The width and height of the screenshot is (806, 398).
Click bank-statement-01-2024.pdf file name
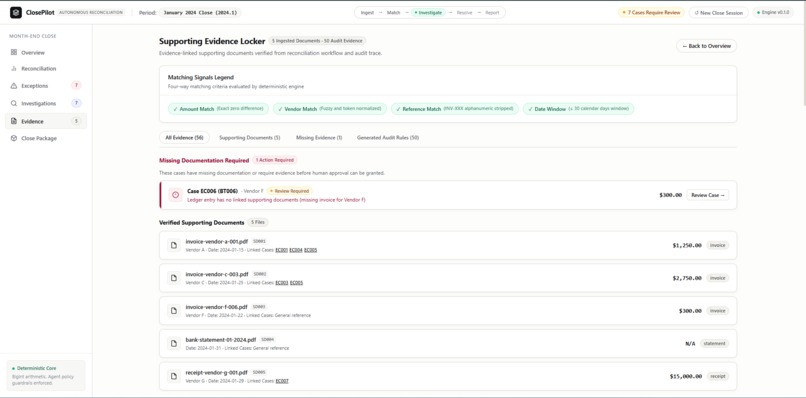[221, 340]
